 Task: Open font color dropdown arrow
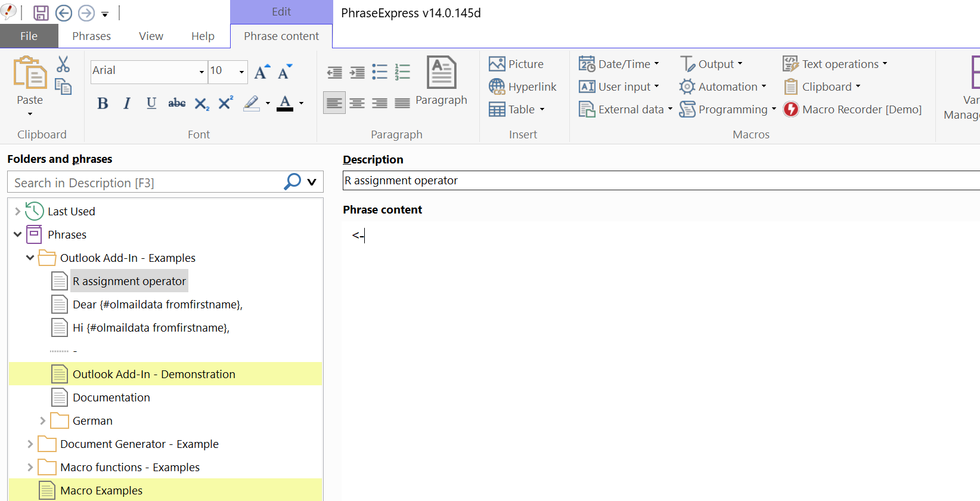(301, 103)
